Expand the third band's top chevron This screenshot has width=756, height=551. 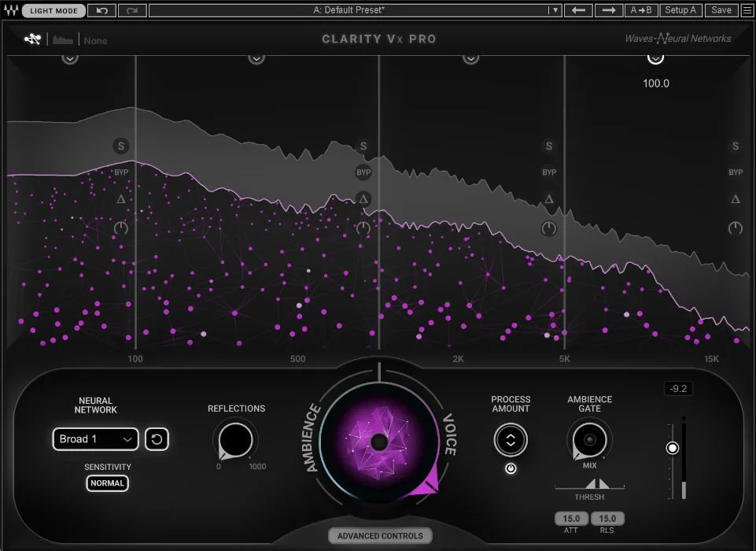pos(470,58)
